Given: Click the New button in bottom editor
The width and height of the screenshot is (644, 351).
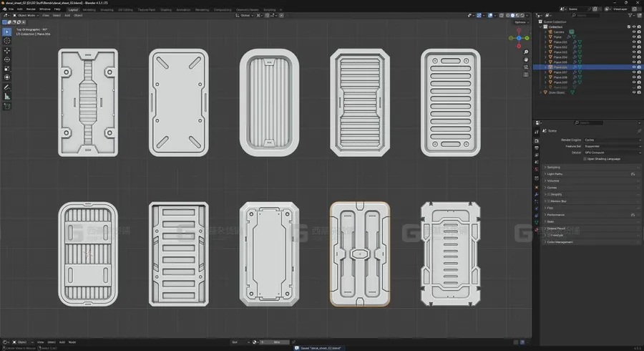Looking at the screenshot, I should click(276, 342).
